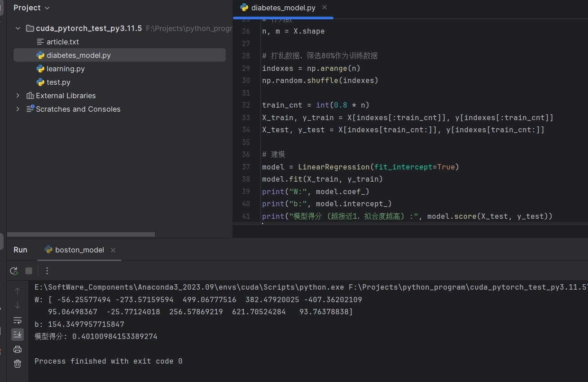Clear console output with the trash icon
This screenshot has height=382, width=588.
point(18,364)
